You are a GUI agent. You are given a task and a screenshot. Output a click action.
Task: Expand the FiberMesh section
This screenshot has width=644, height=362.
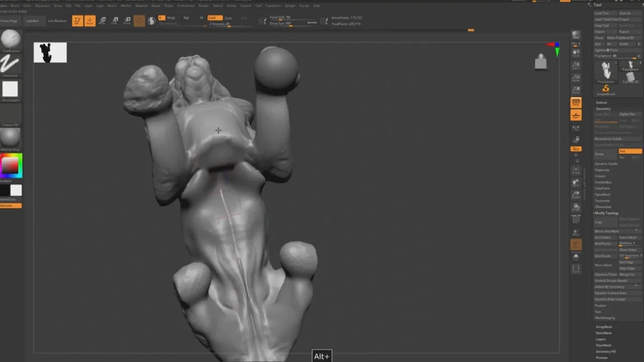tap(603, 345)
